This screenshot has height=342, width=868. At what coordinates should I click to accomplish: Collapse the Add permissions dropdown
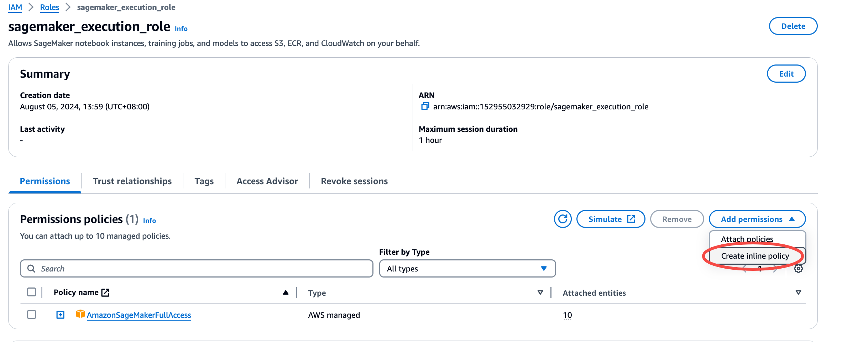pos(757,219)
